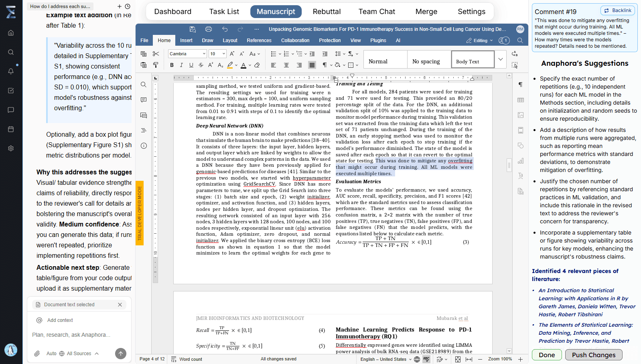
Task: Open the File menu
Action: (144, 40)
